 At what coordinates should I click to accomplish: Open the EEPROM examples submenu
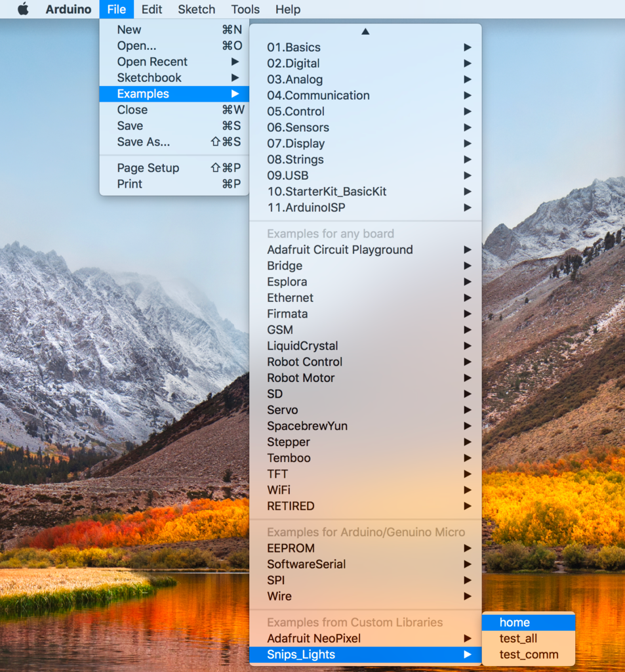pyautogui.click(x=365, y=548)
